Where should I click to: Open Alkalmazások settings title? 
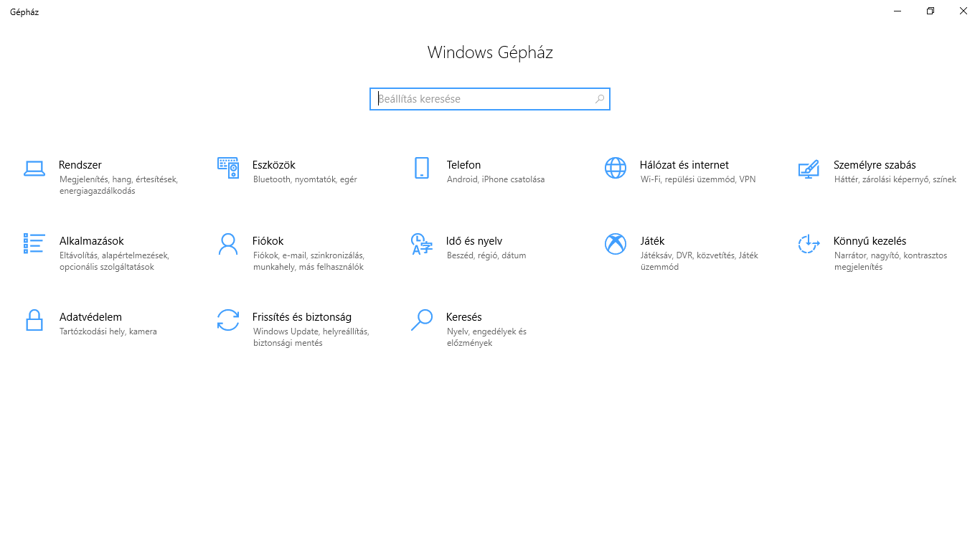[x=91, y=241]
